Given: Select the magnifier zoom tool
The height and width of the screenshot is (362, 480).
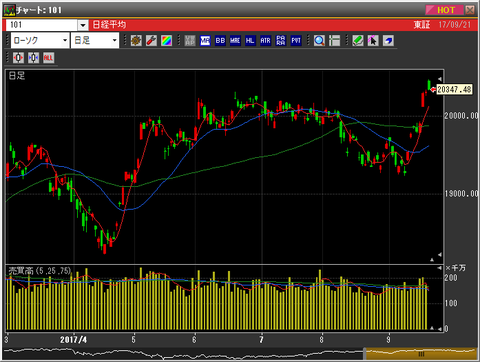Looking at the screenshot, I should 319,41.
